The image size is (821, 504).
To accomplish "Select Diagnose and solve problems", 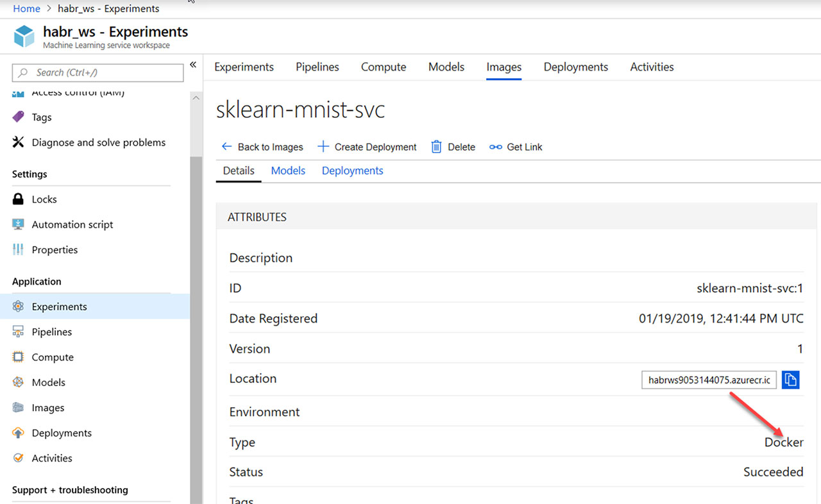I will click(98, 142).
